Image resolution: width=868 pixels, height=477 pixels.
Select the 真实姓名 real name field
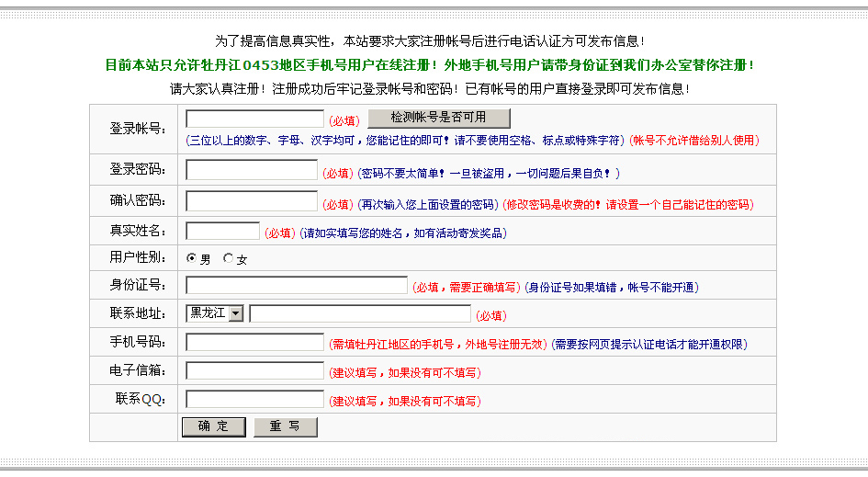click(222, 232)
